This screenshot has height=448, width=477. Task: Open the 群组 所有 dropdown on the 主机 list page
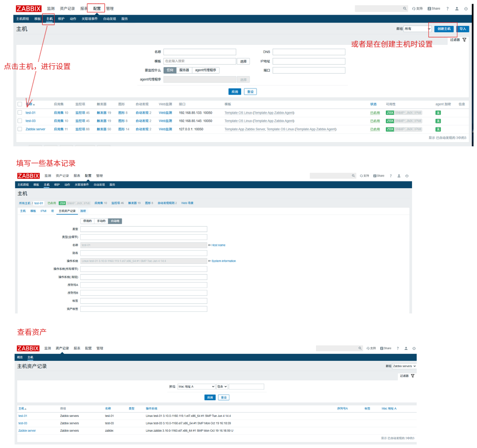tap(418, 29)
